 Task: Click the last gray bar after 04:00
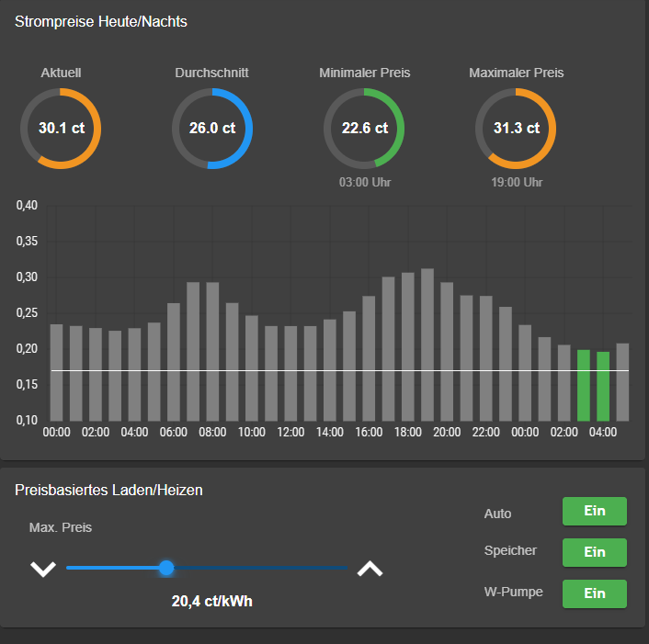point(622,381)
